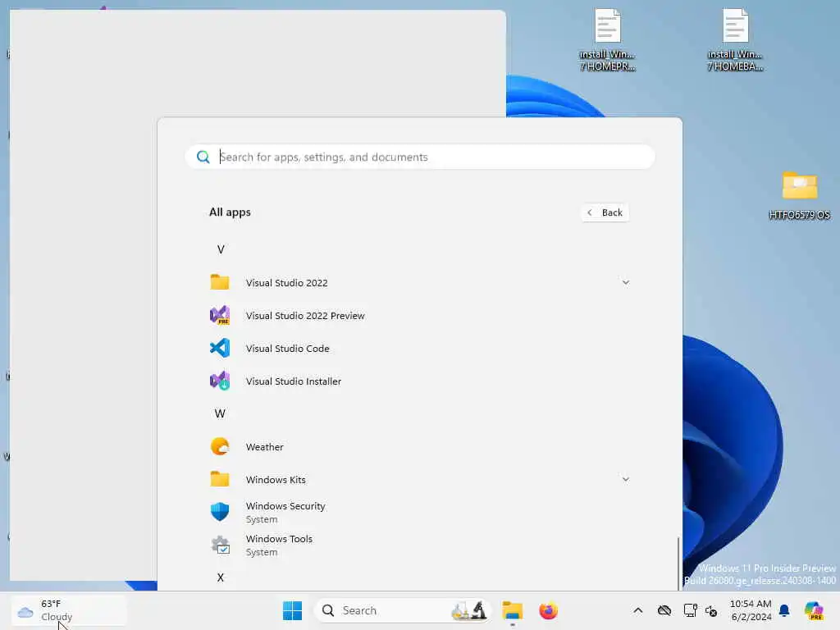Screen dimensions: 840x630
Task: Expand the Visual Studio 2022 folder chevron
Action: pyautogui.click(x=625, y=282)
